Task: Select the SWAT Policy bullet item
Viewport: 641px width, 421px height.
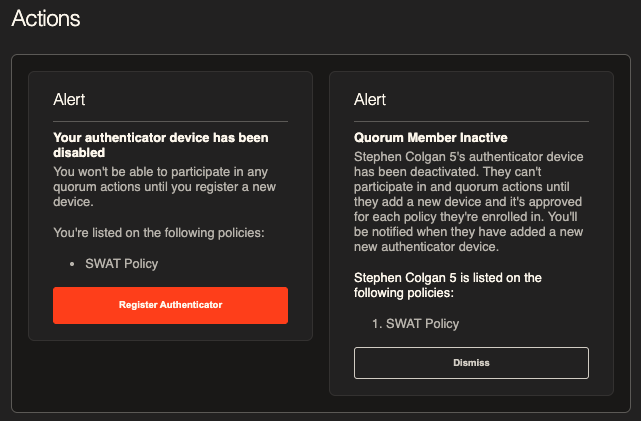Action: 121,264
